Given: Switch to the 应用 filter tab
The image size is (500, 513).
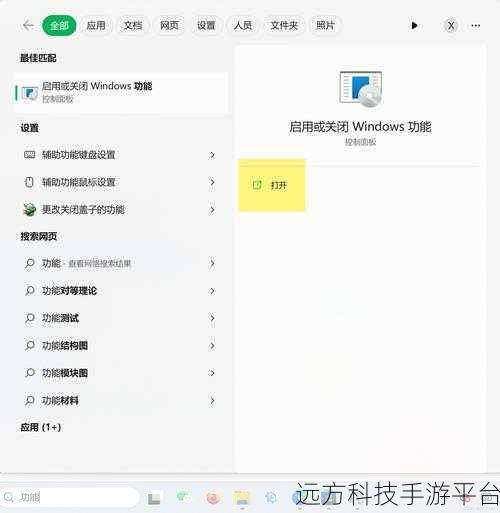Looking at the screenshot, I should pos(96,25).
